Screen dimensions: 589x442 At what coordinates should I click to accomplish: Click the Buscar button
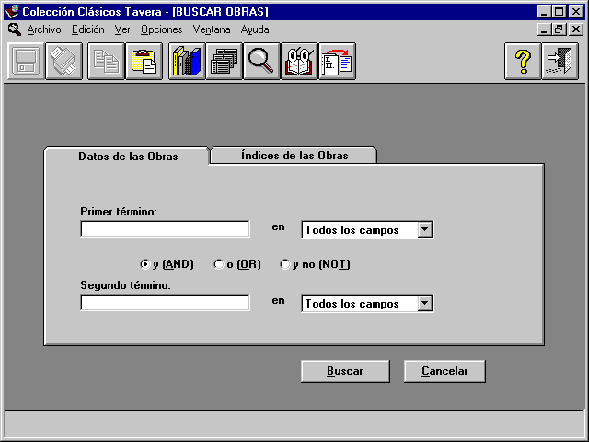345,371
